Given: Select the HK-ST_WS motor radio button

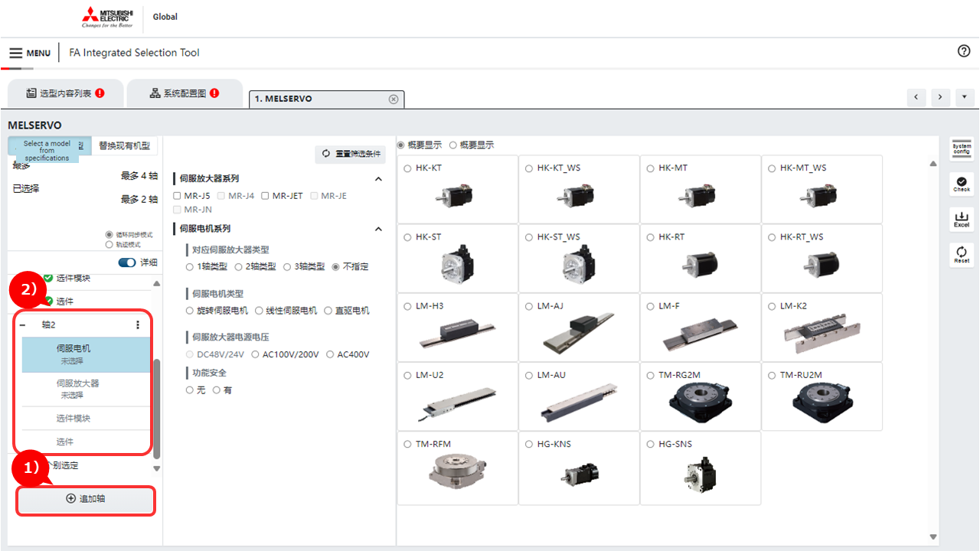Looking at the screenshot, I should 529,237.
